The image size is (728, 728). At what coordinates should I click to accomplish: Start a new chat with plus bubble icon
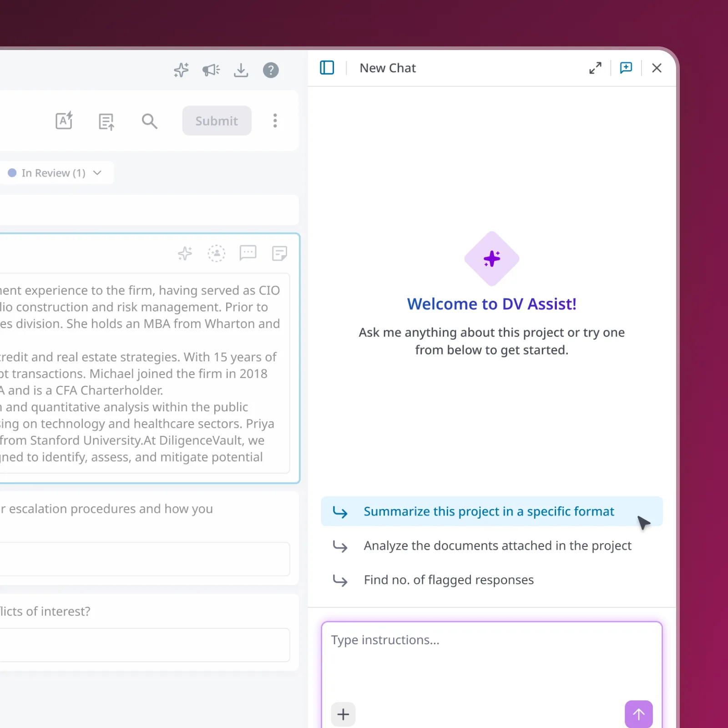626,68
